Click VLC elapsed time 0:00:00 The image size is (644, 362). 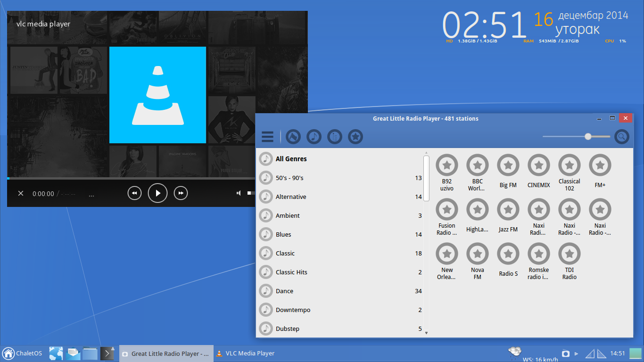(43, 194)
